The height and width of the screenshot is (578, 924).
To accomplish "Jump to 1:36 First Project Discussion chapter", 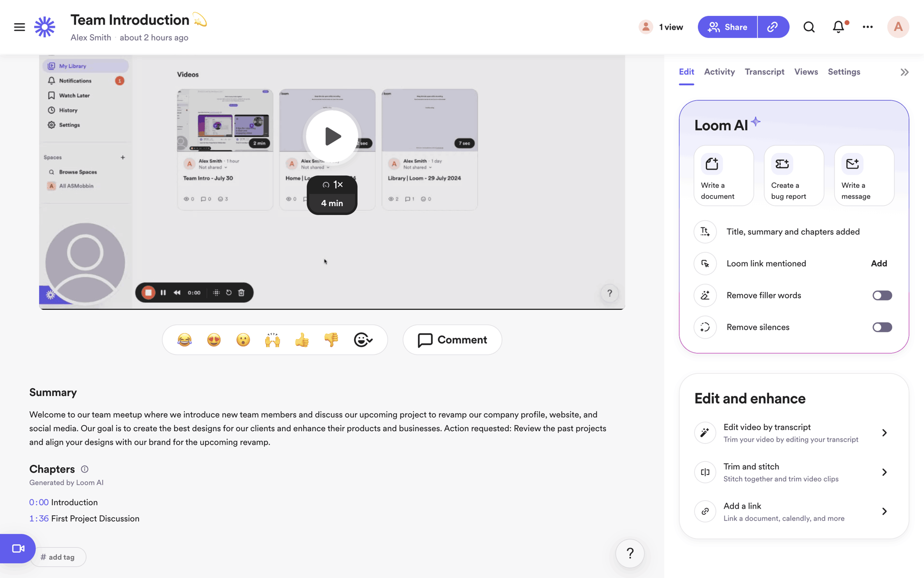I will (x=84, y=519).
